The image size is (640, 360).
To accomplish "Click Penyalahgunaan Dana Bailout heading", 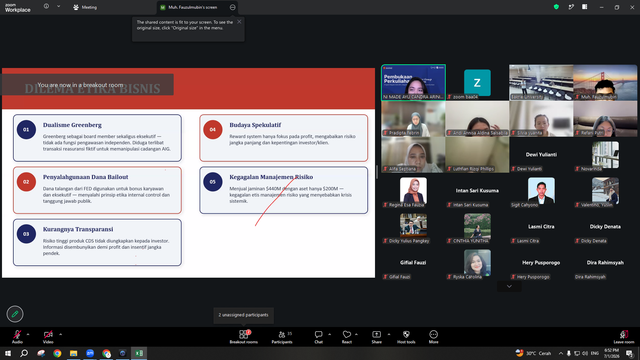I will click(x=85, y=177).
